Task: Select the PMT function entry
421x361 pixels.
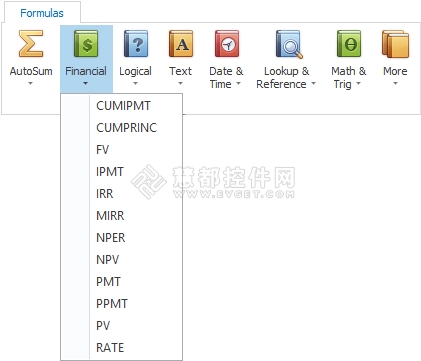Action: pyautogui.click(x=121, y=282)
